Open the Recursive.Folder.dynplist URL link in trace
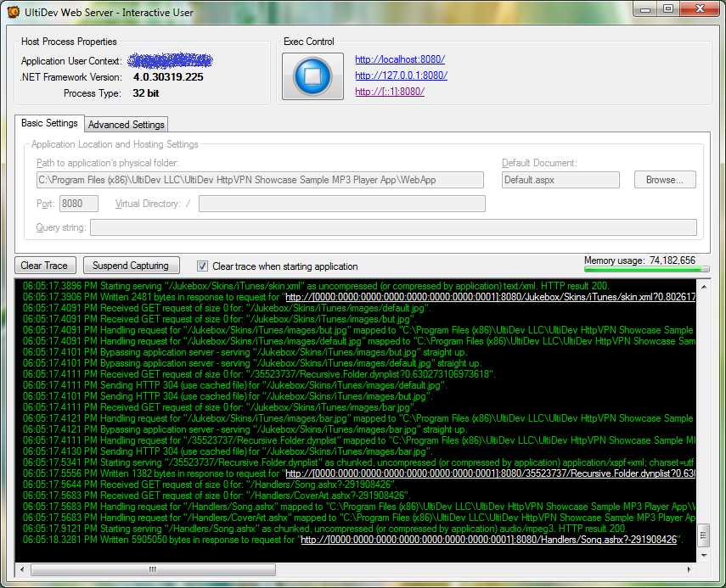 tap(490, 473)
